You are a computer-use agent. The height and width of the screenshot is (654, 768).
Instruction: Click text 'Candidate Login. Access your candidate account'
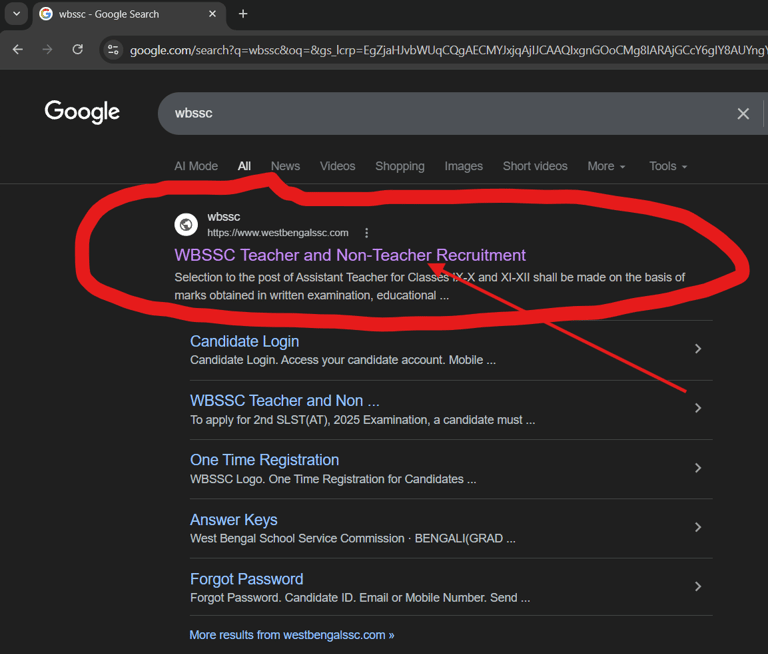(318, 360)
